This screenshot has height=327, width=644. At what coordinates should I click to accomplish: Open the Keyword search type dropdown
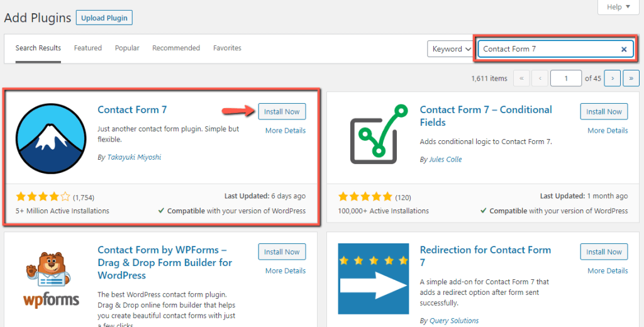point(450,49)
